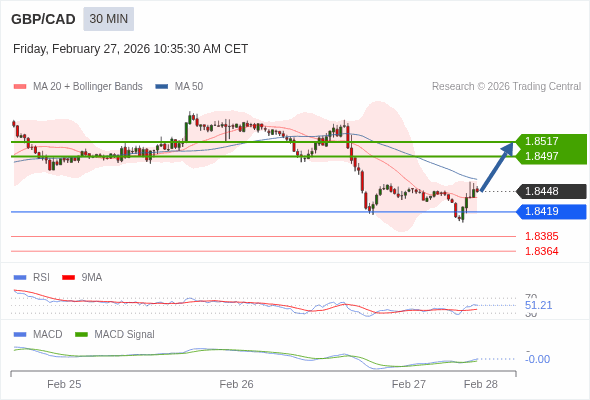
Task: Click the Research © 2026 Trading Central credit
Action: pyautogui.click(x=506, y=87)
